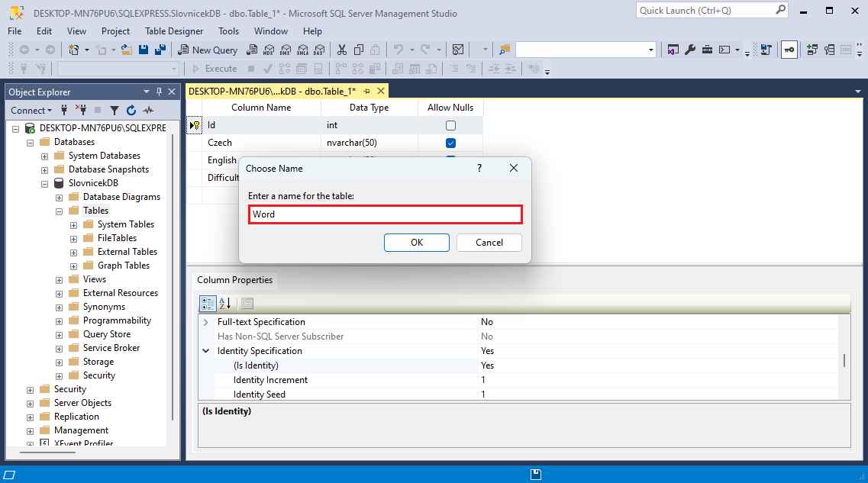Collapse the Identity Specification property group

click(206, 351)
